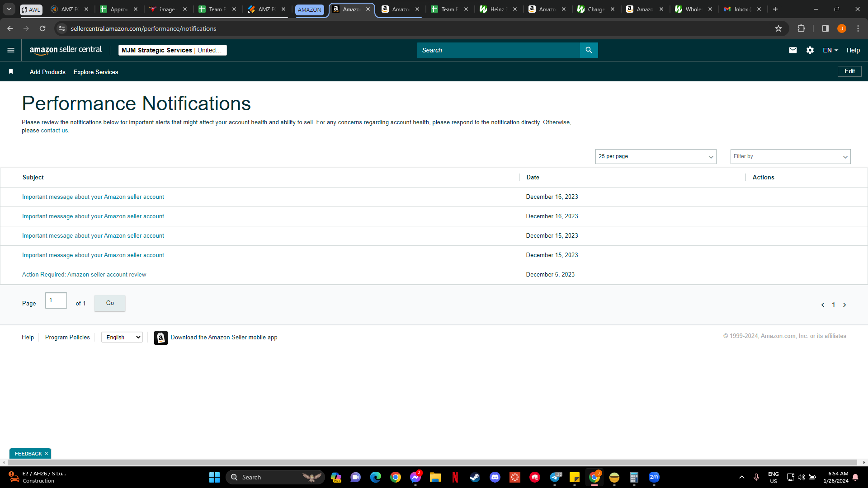Click the Subject column header
The width and height of the screenshot is (868, 488).
point(33,178)
